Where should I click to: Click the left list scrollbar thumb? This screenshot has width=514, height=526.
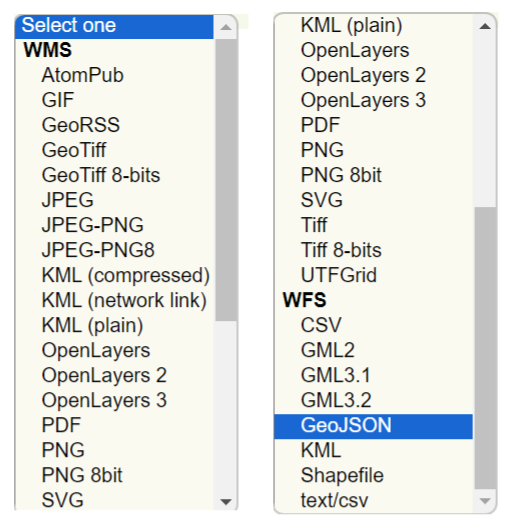pyautogui.click(x=226, y=180)
